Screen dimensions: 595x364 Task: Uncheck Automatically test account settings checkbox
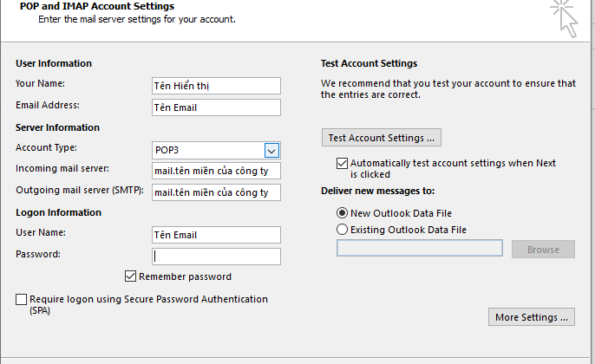tap(342, 164)
